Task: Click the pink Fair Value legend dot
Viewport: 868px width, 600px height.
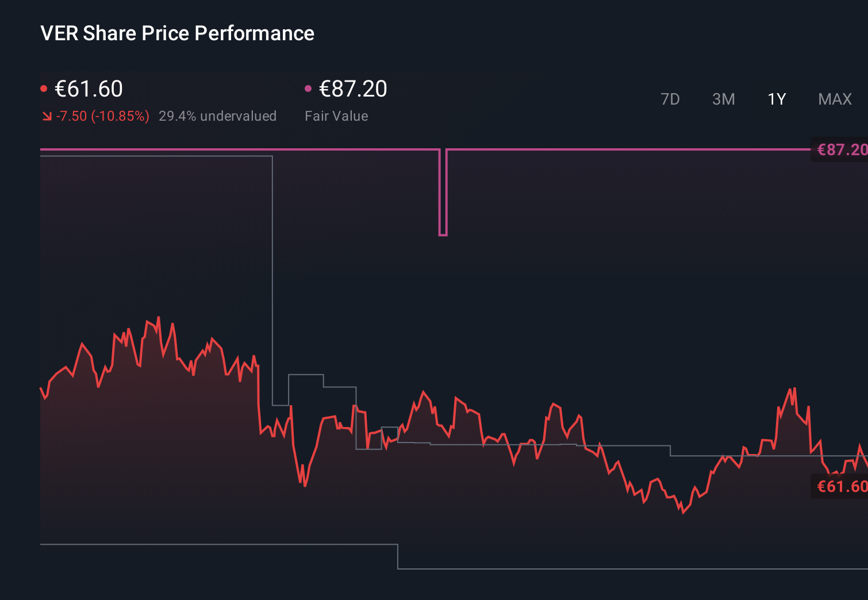Action: click(x=309, y=88)
